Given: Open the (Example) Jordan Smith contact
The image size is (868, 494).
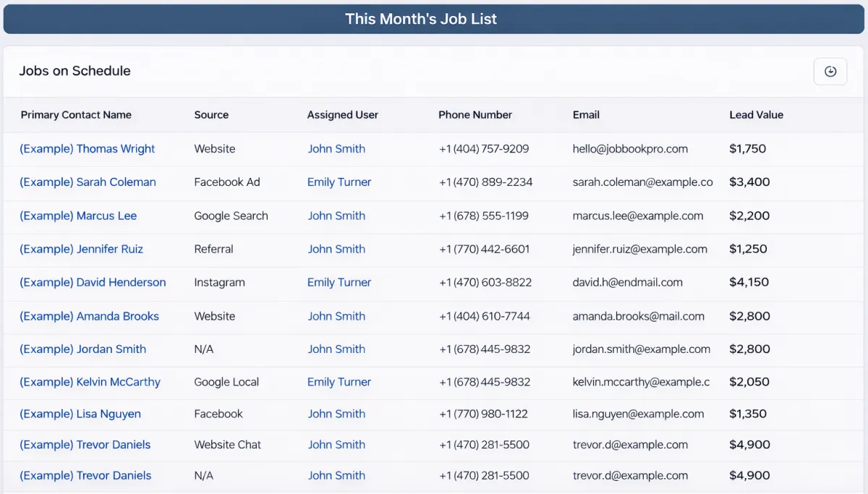Looking at the screenshot, I should click(x=82, y=349).
